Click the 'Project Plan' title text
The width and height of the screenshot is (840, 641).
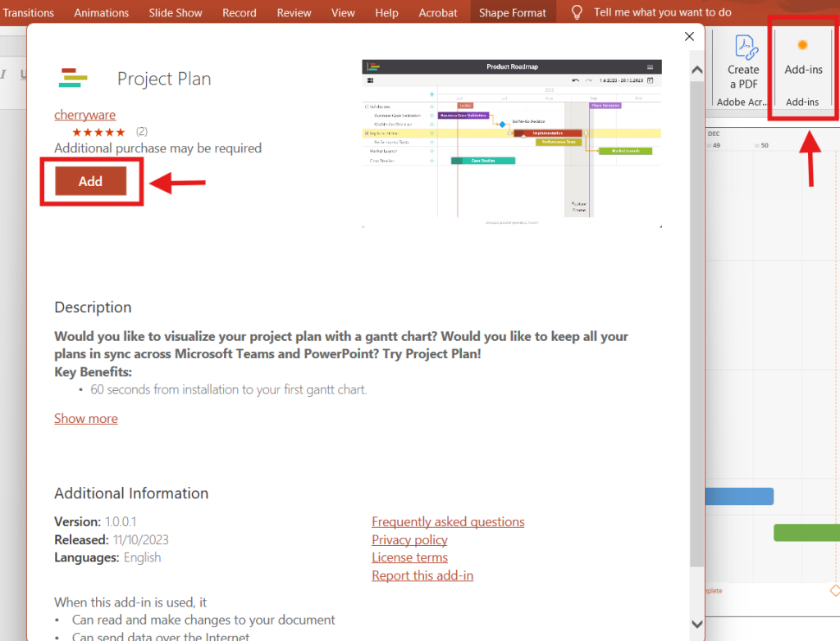pyautogui.click(x=164, y=79)
